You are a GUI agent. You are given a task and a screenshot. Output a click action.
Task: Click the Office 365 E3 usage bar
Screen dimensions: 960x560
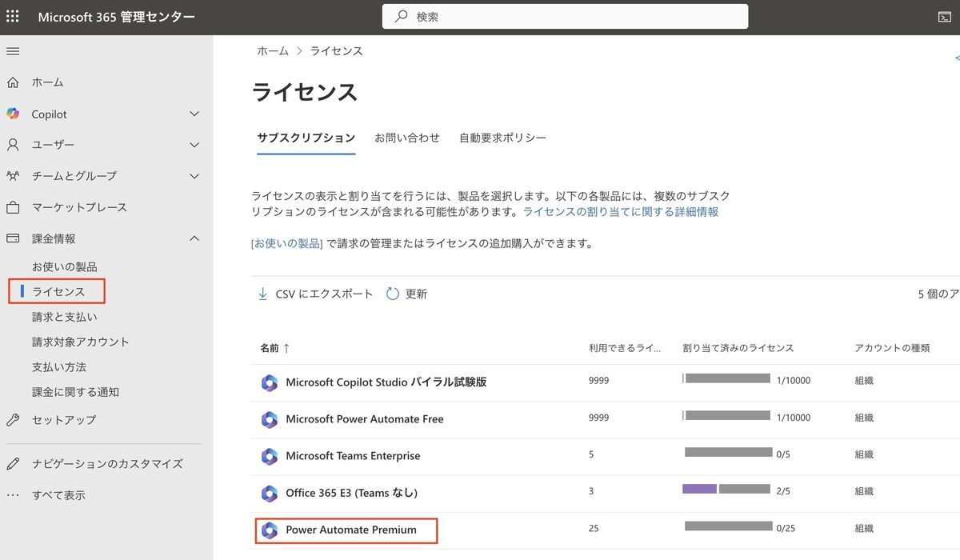coord(726,490)
